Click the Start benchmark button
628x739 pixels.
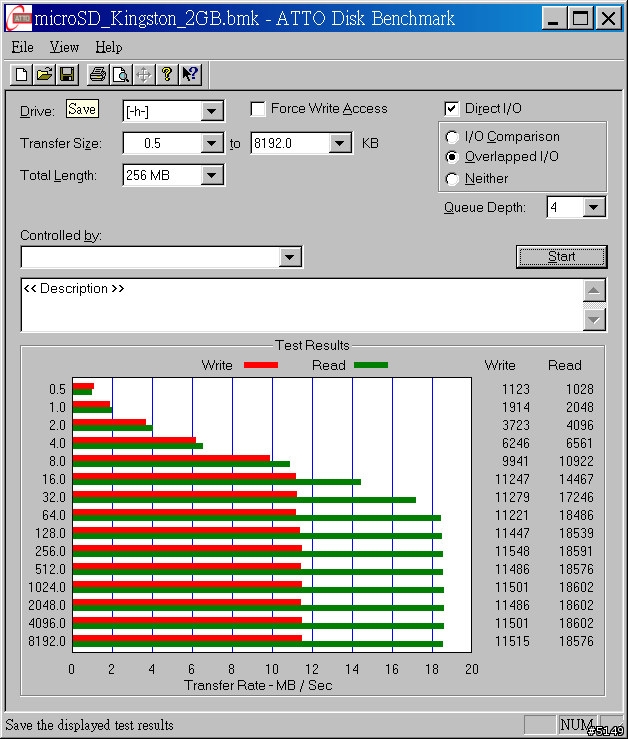pyautogui.click(x=562, y=257)
